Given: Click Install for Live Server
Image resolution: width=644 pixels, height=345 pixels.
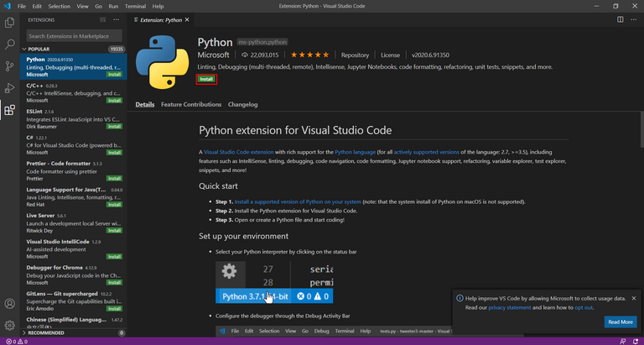Looking at the screenshot, I should tap(114, 231).
